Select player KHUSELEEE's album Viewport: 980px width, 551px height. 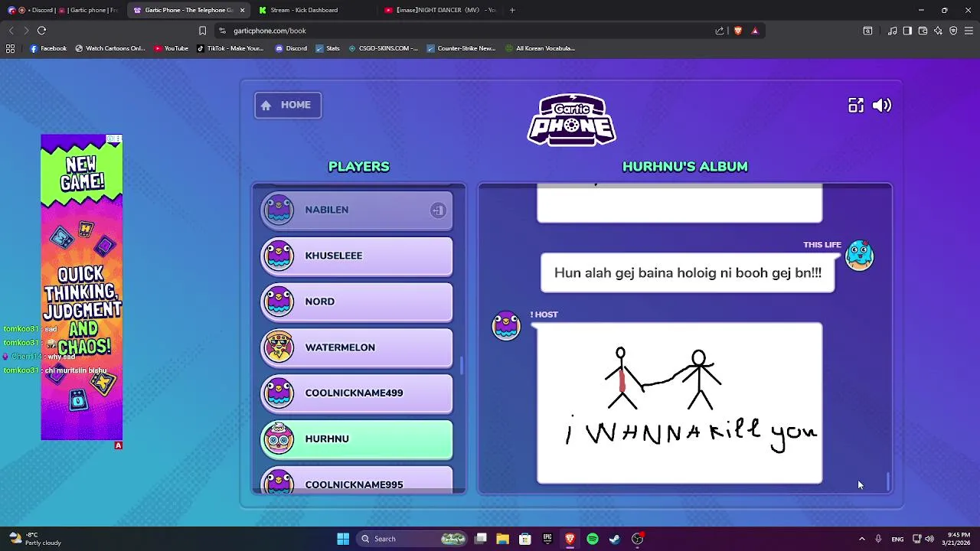(x=357, y=256)
